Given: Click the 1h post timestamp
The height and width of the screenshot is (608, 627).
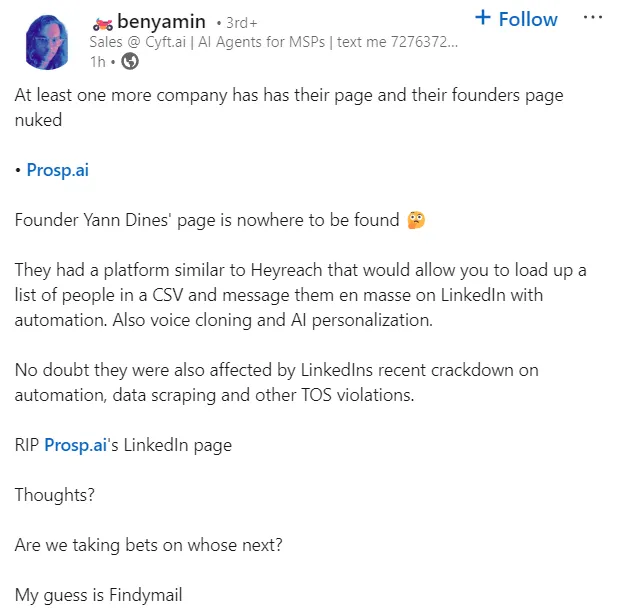Looking at the screenshot, I should coord(97,61).
